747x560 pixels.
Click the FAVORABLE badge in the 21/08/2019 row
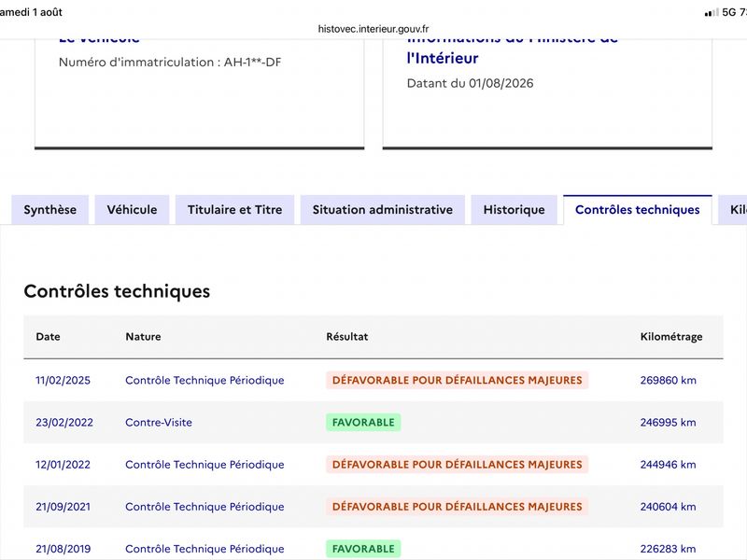pos(363,549)
